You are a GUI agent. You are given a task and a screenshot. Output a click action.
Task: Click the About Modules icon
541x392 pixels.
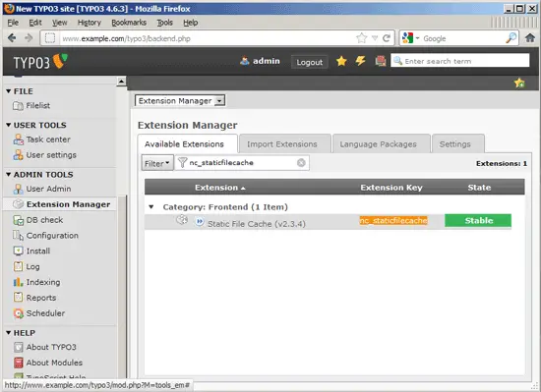[18, 363]
